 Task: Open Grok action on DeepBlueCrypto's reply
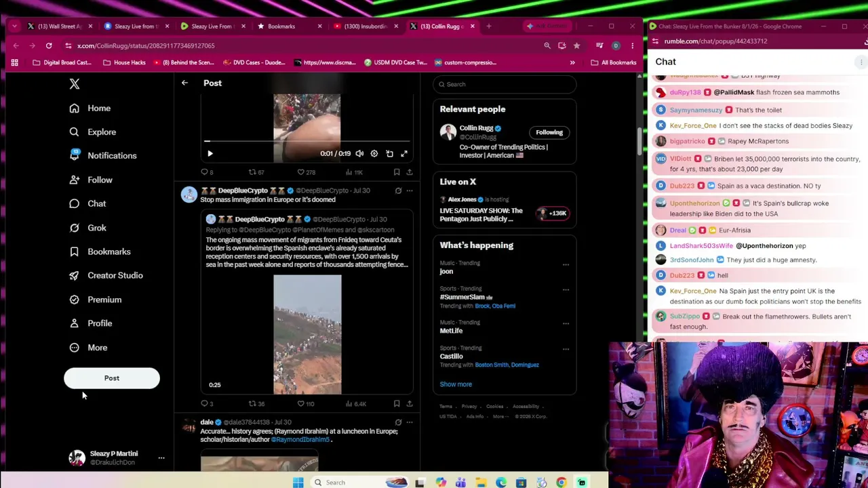398,190
